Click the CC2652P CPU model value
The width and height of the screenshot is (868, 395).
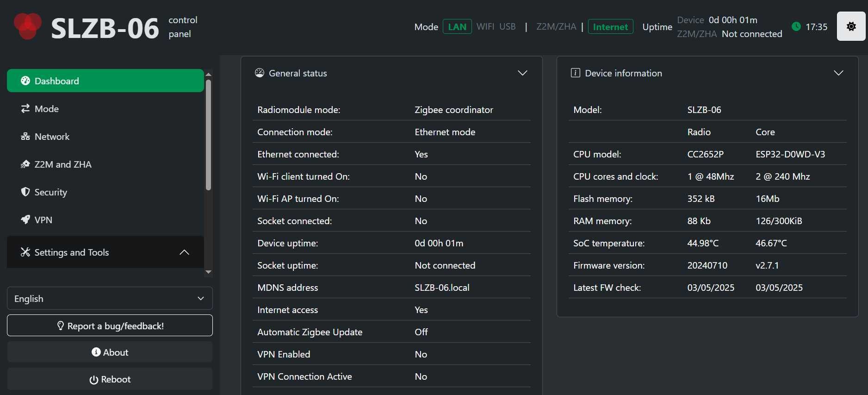[x=705, y=154]
